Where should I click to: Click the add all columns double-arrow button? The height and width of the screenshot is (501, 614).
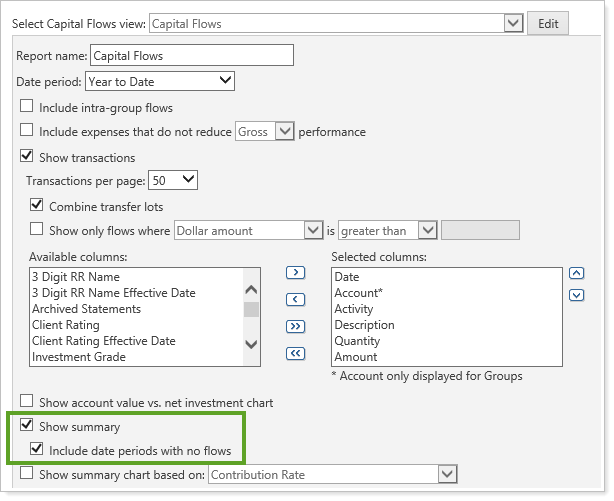(x=295, y=326)
